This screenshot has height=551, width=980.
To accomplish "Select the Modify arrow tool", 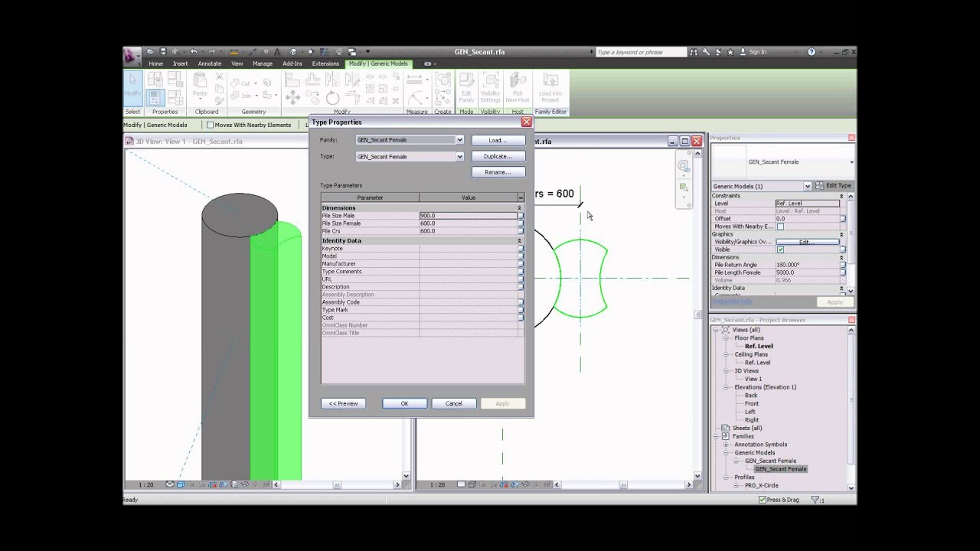I will (132, 84).
